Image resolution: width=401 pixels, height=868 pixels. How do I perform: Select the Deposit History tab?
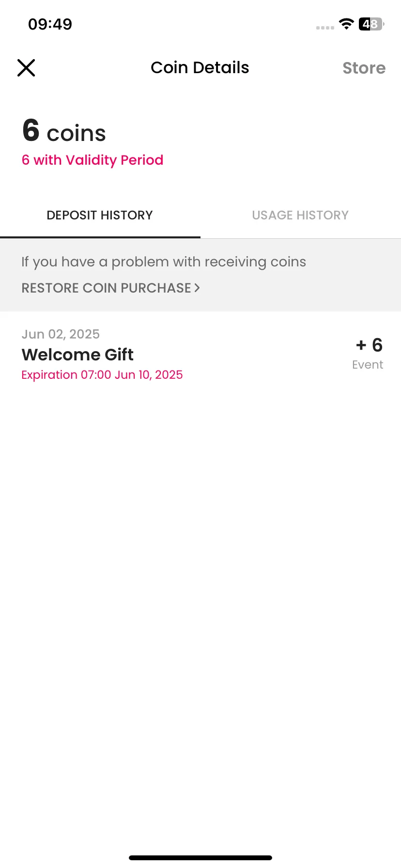100,215
